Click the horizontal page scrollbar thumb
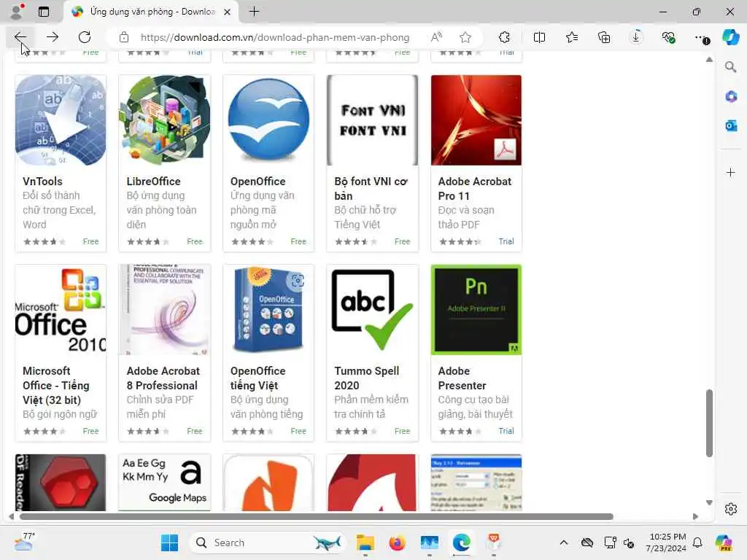 [317, 517]
